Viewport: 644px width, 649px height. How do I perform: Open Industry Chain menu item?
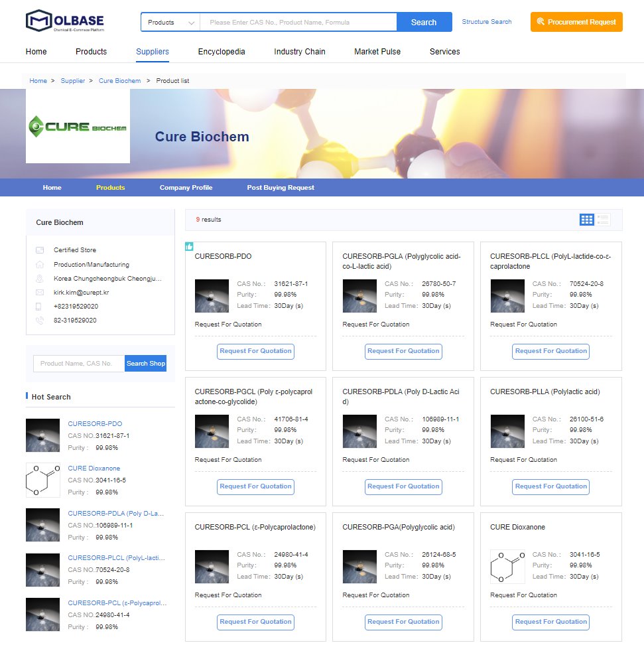coord(300,52)
